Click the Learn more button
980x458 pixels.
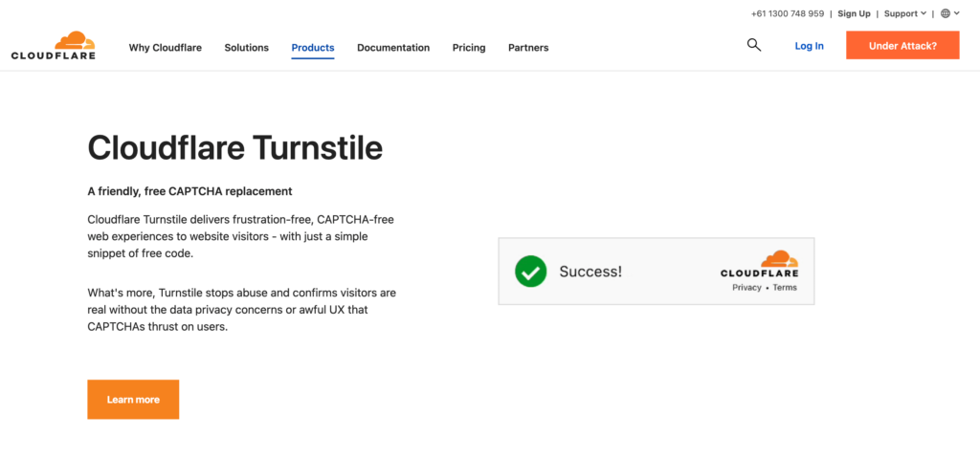point(133,400)
